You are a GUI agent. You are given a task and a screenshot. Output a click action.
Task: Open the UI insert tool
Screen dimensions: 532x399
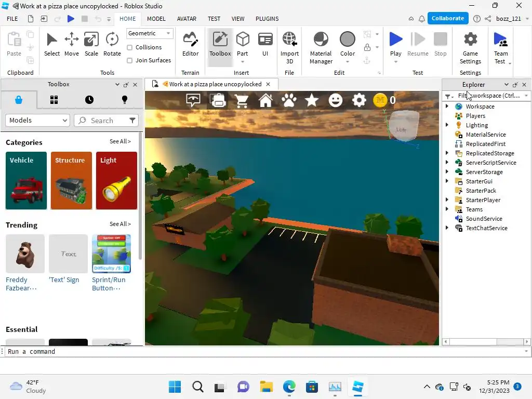(x=265, y=45)
